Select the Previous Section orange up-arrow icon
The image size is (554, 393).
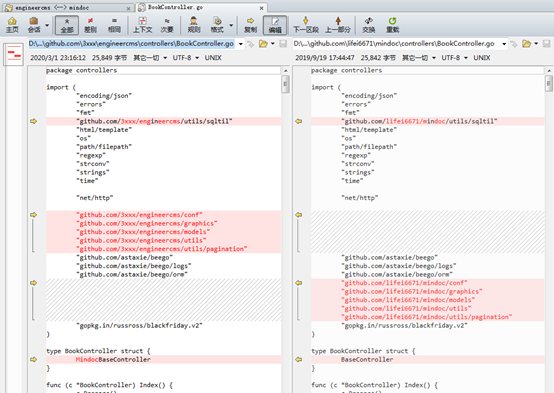(x=338, y=25)
